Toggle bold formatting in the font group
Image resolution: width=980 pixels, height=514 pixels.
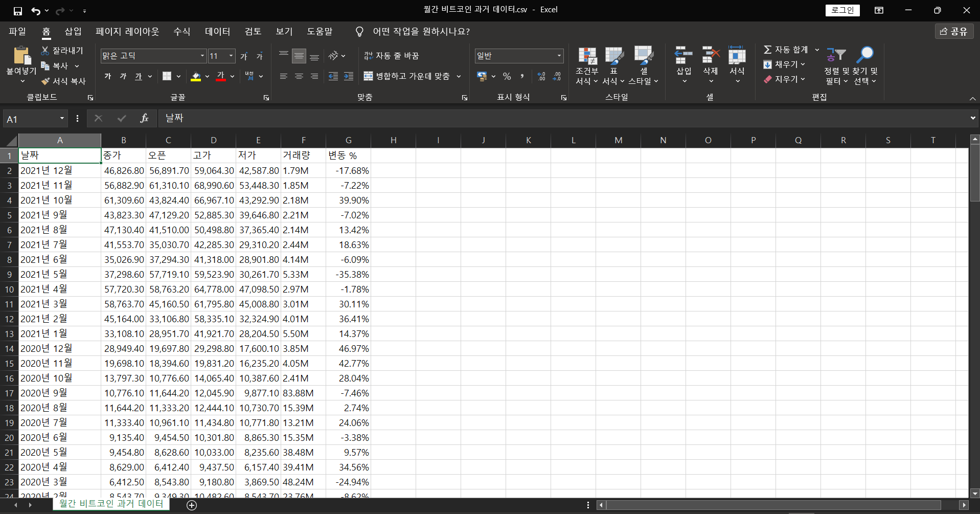[x=108, y=76]
